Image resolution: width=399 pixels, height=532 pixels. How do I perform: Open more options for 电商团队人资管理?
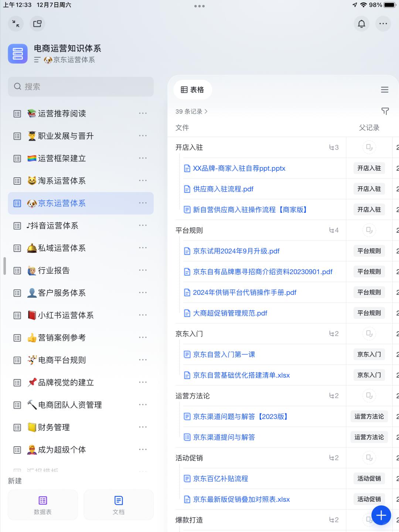pos(143,405)
